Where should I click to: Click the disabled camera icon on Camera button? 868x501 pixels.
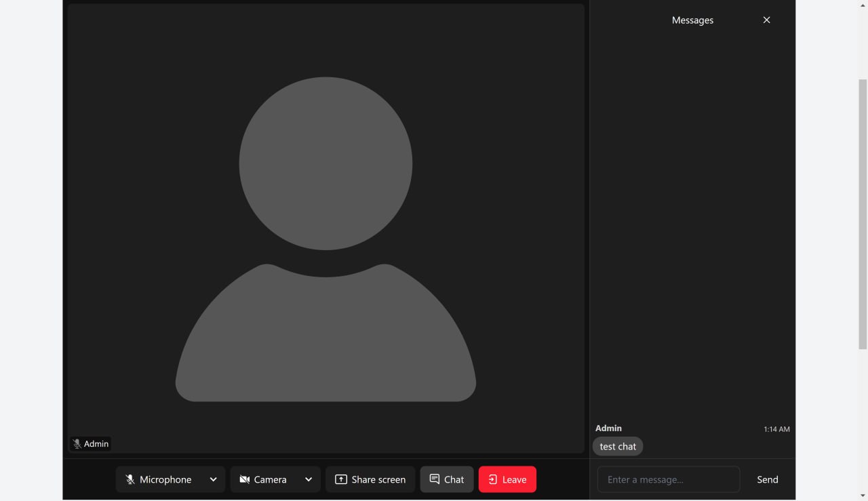coord(245,479)
